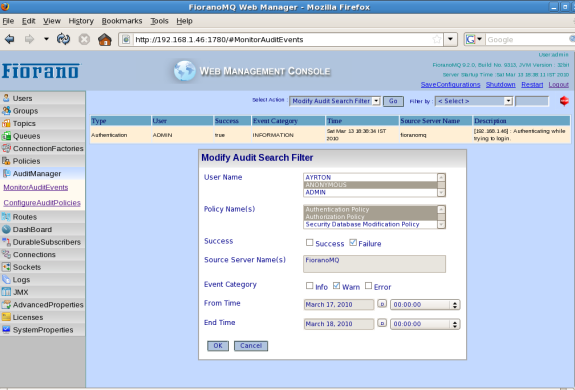
Task: Open the Routes sidebar icon
Action: tap(6, 217)
